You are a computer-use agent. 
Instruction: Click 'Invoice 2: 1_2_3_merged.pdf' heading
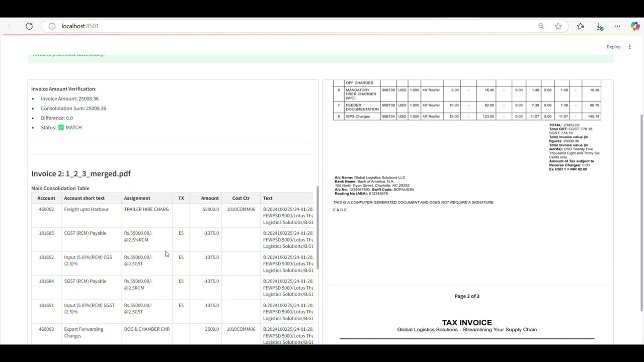pos(81,174)
